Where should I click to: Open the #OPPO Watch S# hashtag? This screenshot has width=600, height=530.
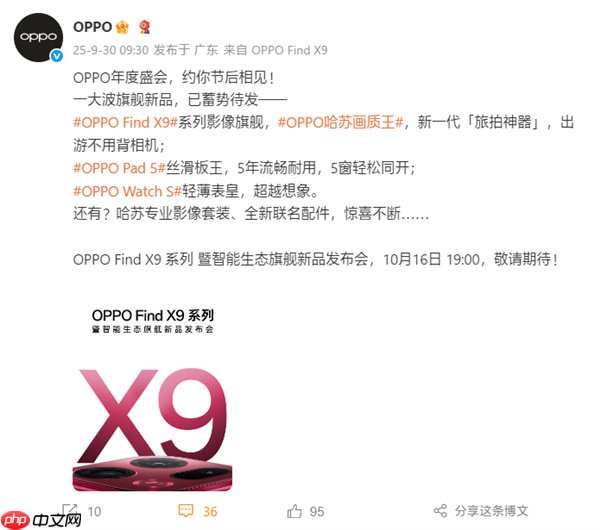(x=127, y=191)
